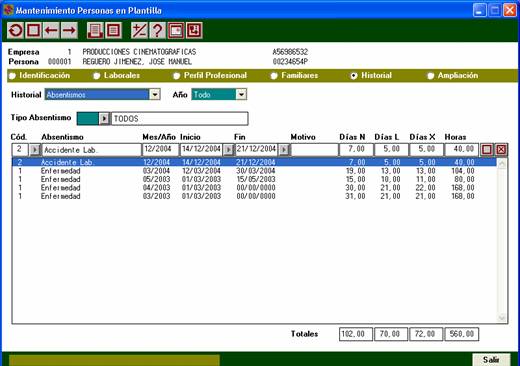
Task: Click the Salir button
Action: pos(491,360)
